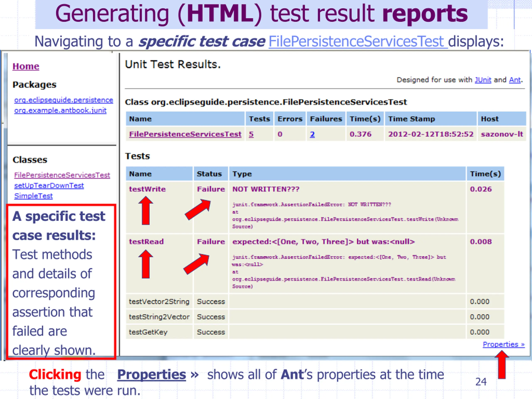Click the Unit Test Results. heading
The width and height of the screenshot is (532, 399).
173,64
